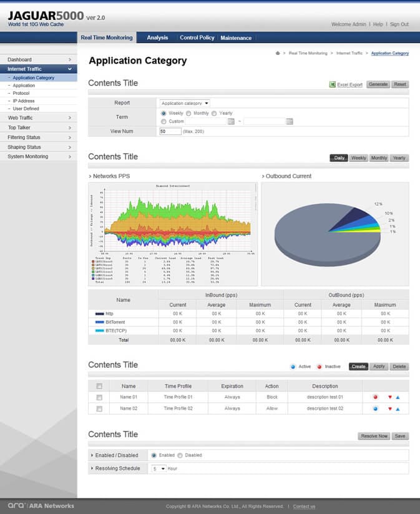Click the red Inactive legend icon
Screen dimensions: 420x514
coord(320,367)
